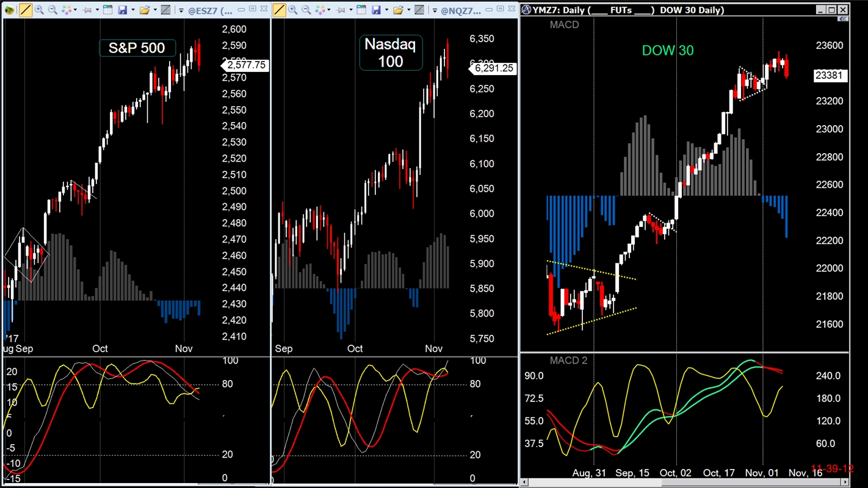Close the @ESZ7 chart window

point(264,9)
